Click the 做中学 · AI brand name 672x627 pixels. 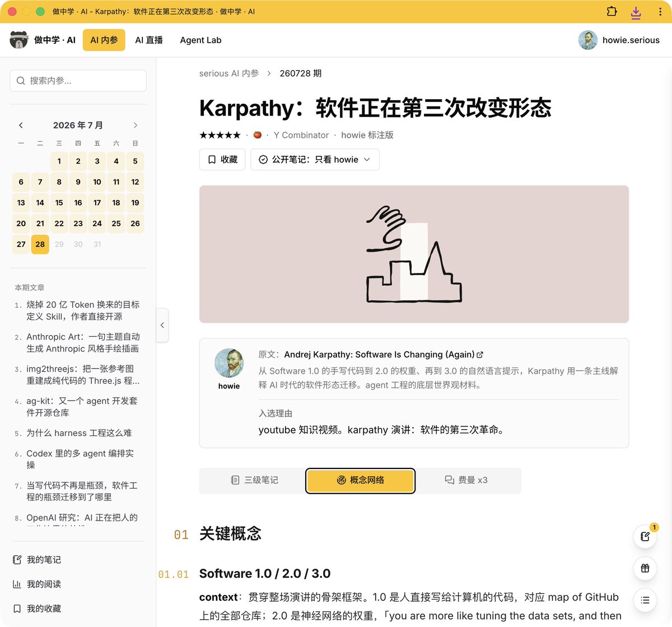coord(55,40)
